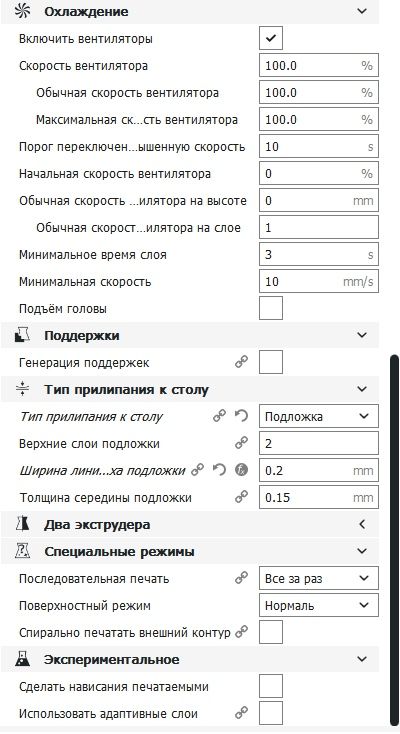Click the Включить вентиляторы setting label
The image size is (400, 734).
click(x=86, y=38)
